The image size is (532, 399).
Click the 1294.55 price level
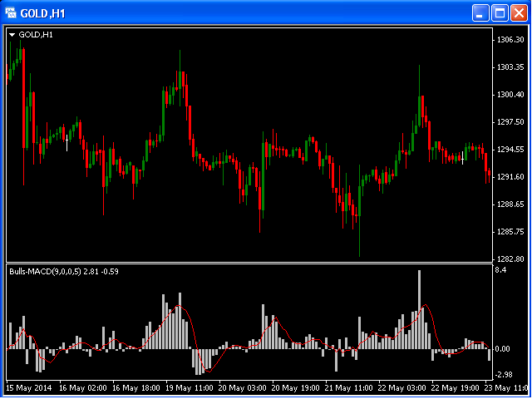510,150
